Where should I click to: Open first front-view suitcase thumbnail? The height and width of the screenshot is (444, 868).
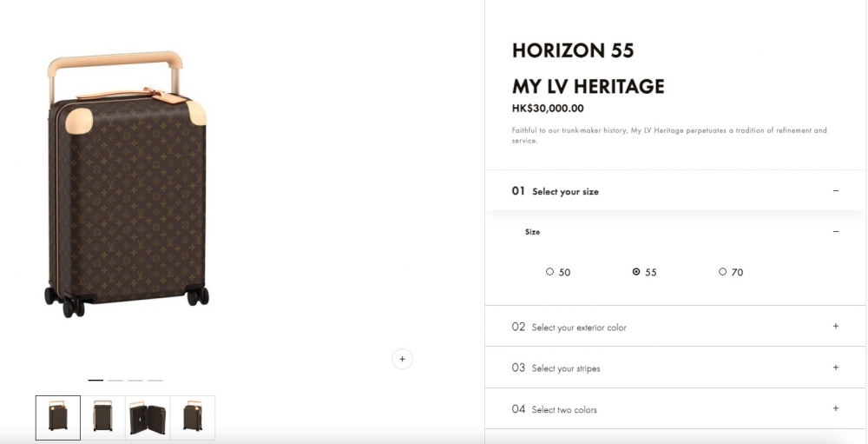(58, 418)
